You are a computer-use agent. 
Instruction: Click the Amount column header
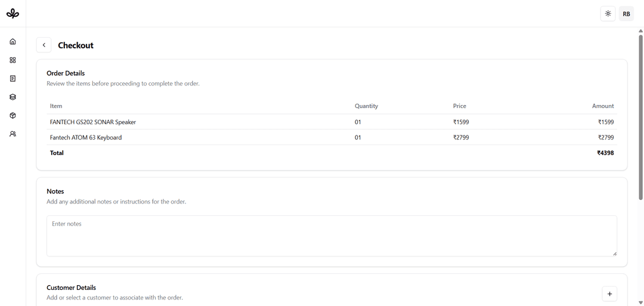coord(602,106)
